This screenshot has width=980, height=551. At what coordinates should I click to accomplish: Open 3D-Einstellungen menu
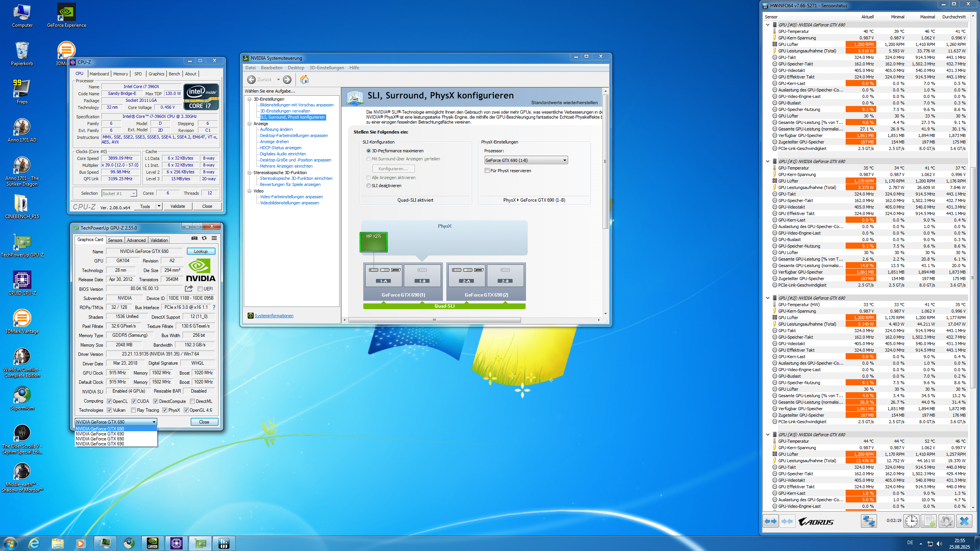326,68
